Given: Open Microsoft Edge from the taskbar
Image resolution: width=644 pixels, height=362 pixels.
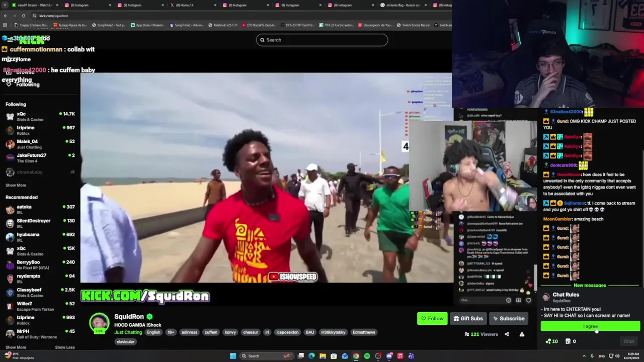Looking at the screenshot, I should point(311,356).
